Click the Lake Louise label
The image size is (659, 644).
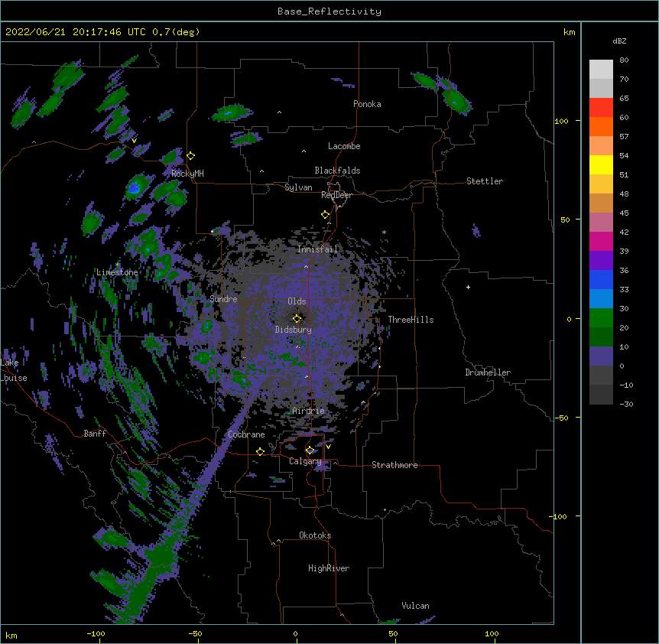[x=12, y=370]
